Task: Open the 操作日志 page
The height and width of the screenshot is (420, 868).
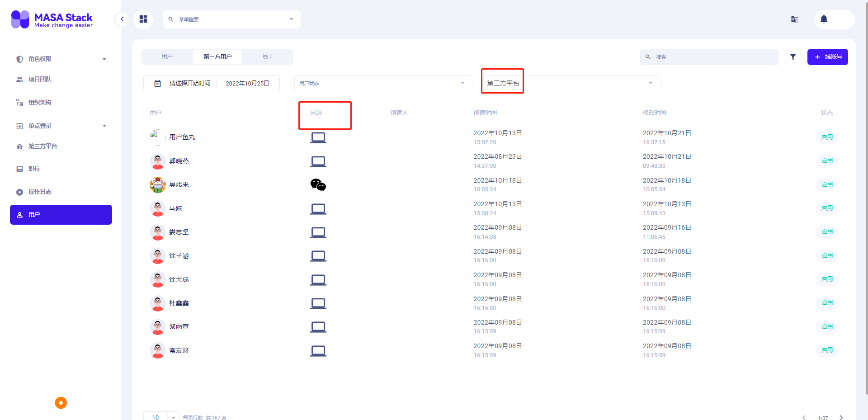Action: pyautogui.click(x=40, y=192)
